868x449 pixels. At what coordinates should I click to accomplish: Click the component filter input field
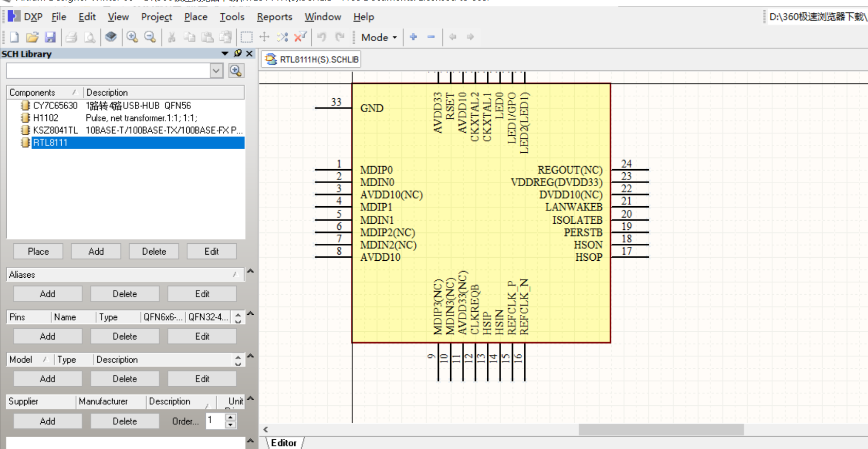pos(109,71)
